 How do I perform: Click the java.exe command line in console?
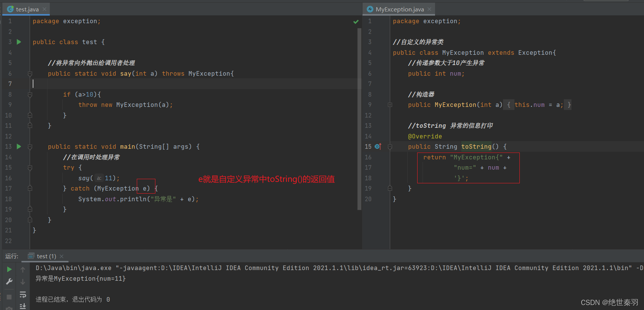tap(339, 268)
